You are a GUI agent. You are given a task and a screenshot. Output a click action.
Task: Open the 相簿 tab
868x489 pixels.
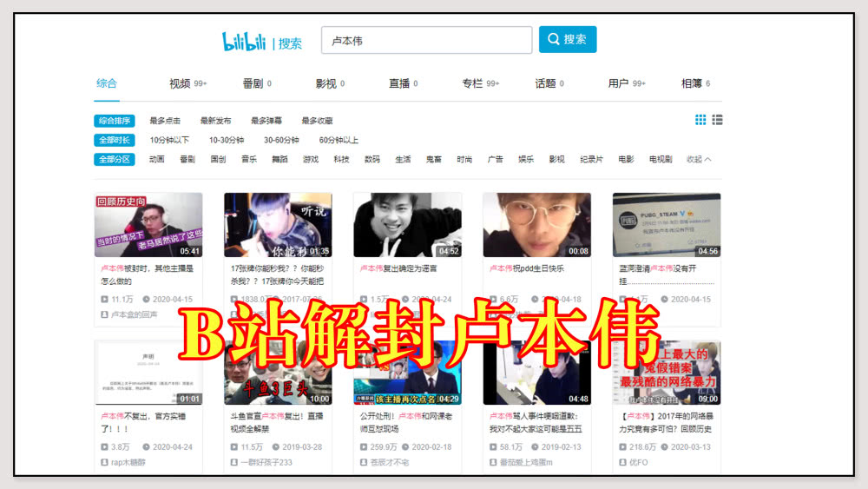tap(695, 83)
